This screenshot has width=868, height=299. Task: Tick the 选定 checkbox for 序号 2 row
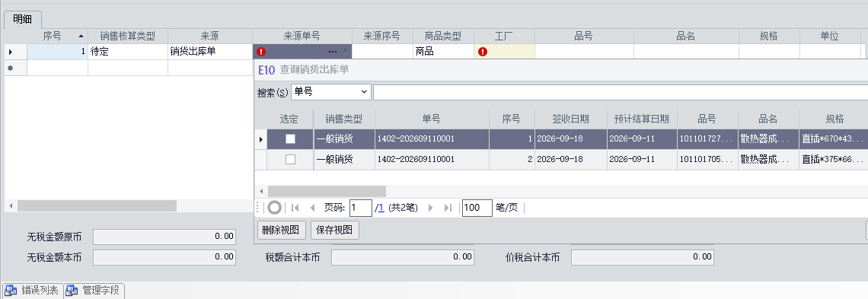(x=290, y=159)
